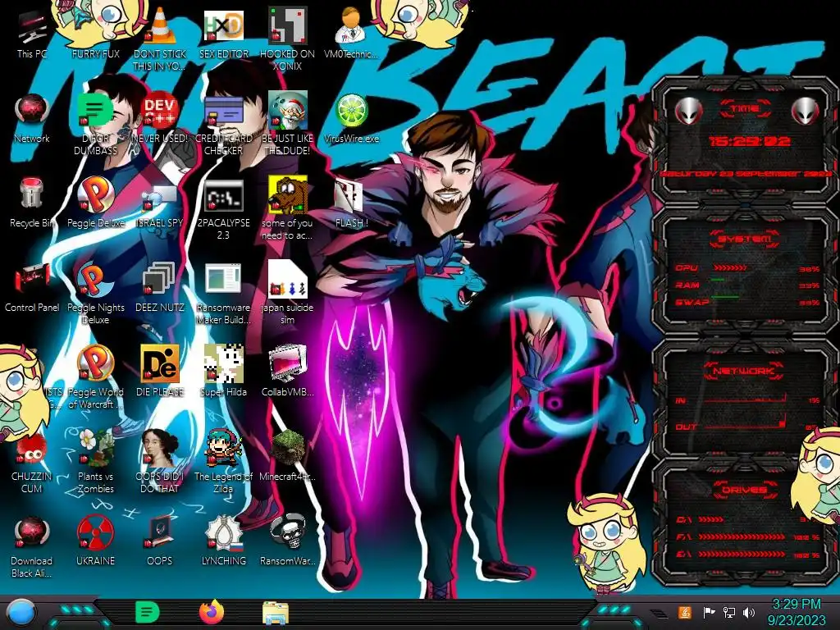Launch the CHUZZIN red fuzzball icon

pyautogui.click(x=32, y=449)
